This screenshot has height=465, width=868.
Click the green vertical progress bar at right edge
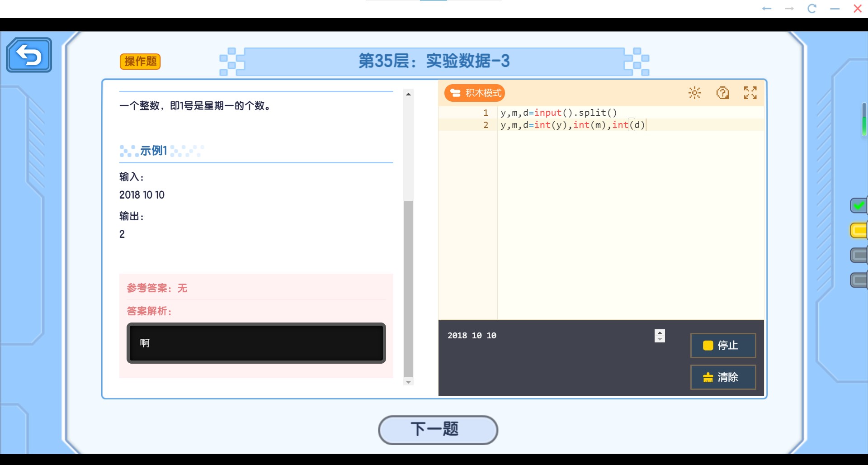[x=864, y=119]
